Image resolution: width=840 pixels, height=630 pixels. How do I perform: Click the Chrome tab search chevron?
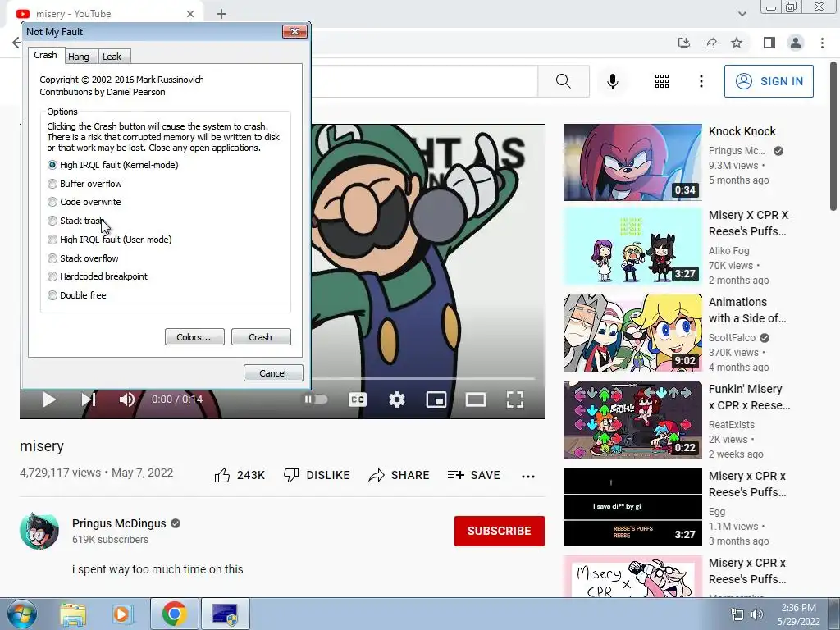coord(742,14)
